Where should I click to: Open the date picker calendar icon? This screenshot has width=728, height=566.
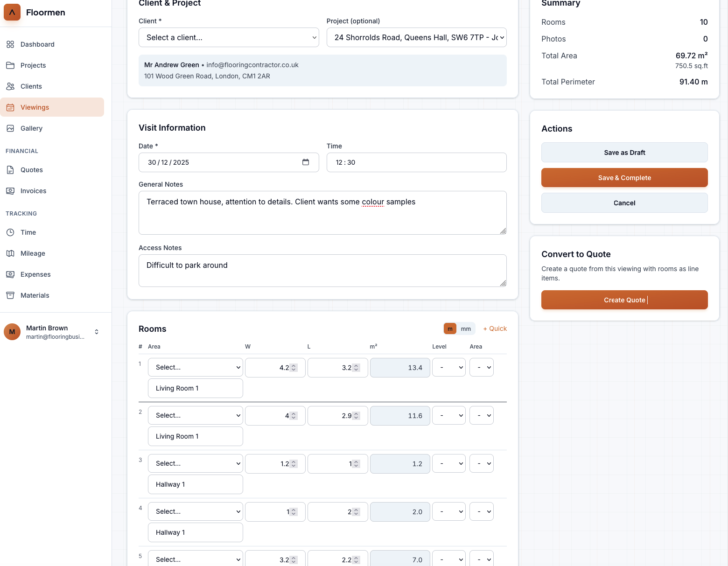(306, 162)
